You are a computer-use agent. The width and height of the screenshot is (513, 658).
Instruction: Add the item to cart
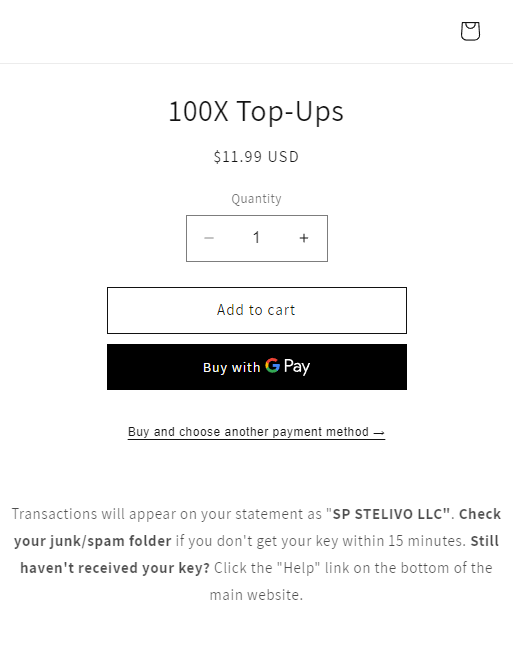257,311
